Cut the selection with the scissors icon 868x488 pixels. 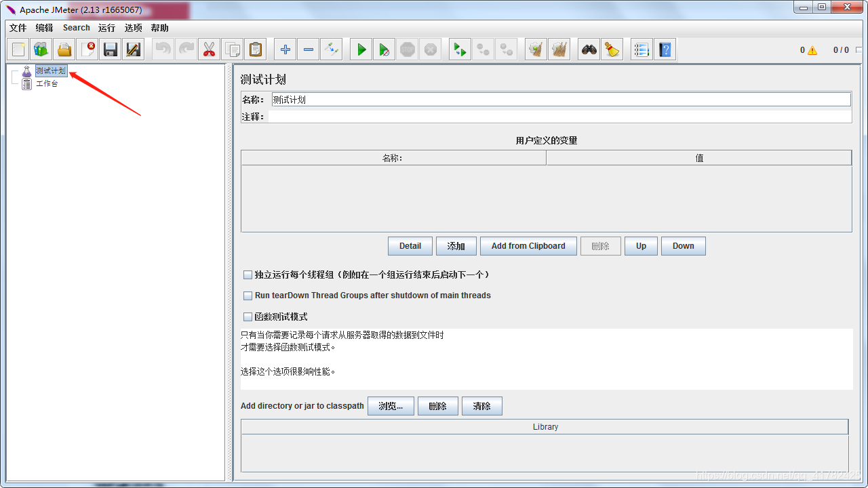(210, 49)
